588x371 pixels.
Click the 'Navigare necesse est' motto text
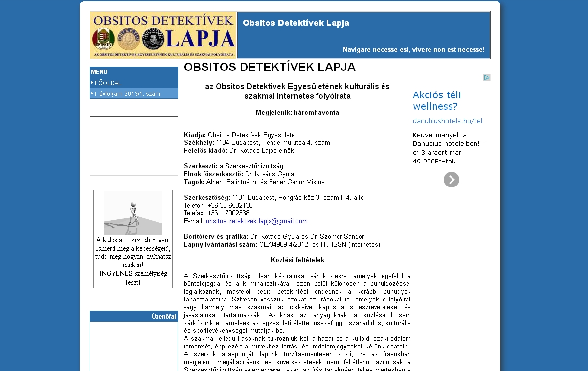(414, 50)
